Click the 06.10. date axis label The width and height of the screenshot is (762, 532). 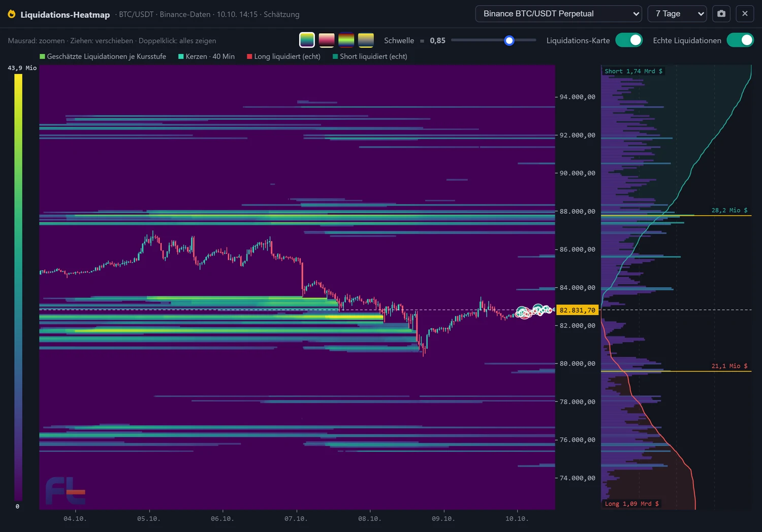223,518
